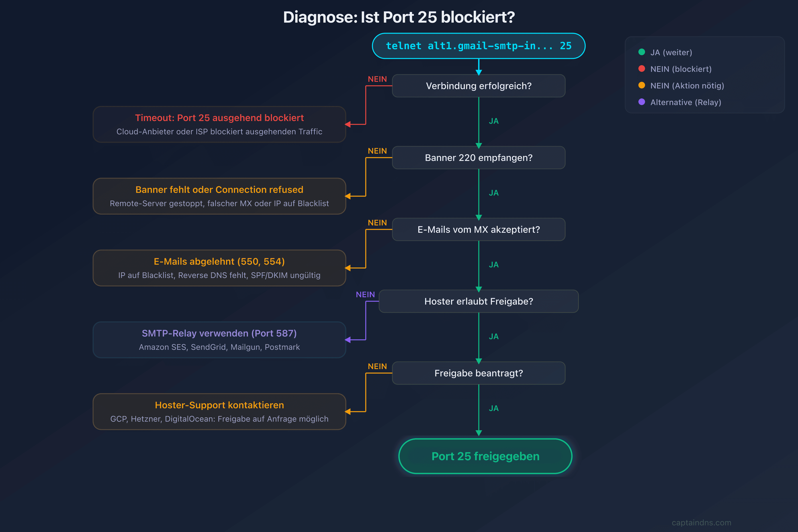Select the Hoster erlaubt Freigabe? node
The height and width of the screenshot is (532, 798).
click(478, 301)
